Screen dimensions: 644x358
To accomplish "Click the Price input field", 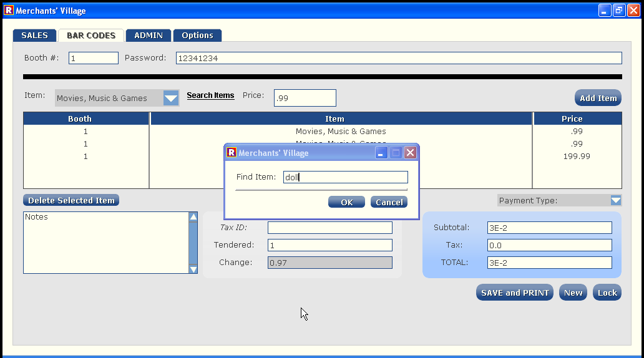I will click(305, 98).
